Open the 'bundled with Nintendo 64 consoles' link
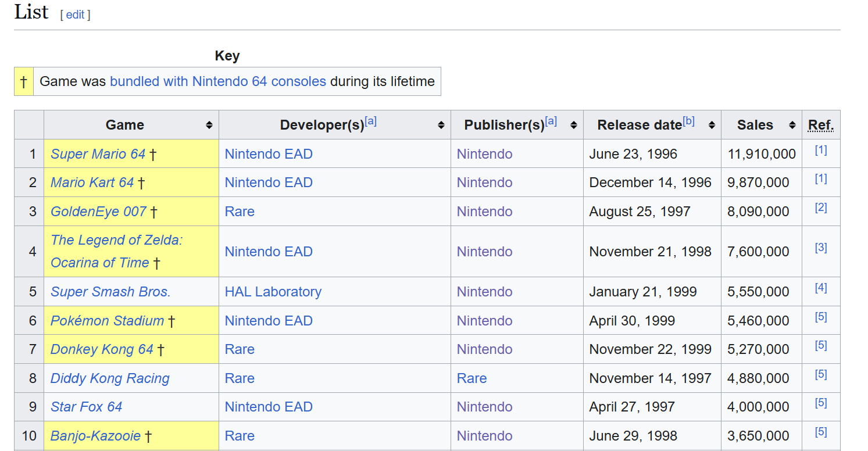 point(218,81)
